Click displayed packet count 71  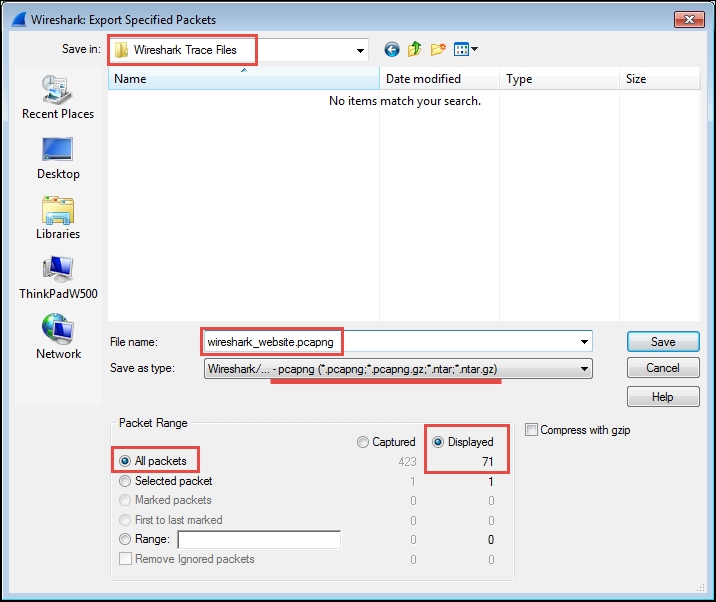(488, 462)
